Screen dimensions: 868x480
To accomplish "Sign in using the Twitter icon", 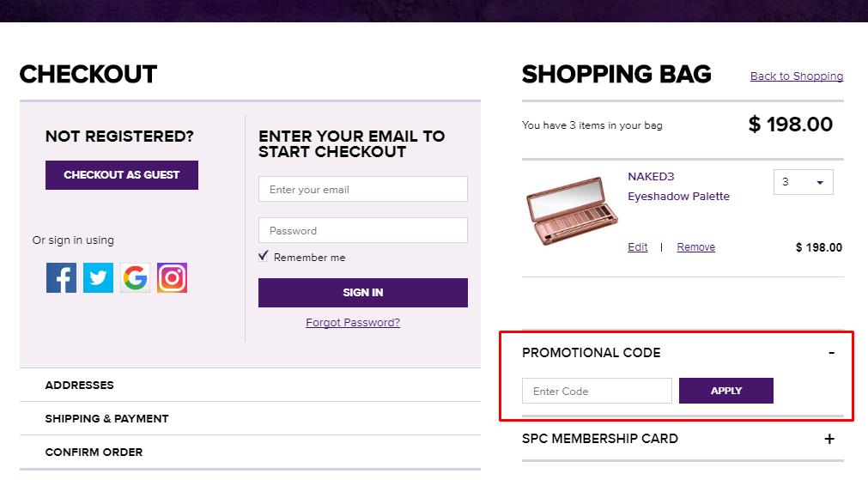I will (x=98, y=277).
